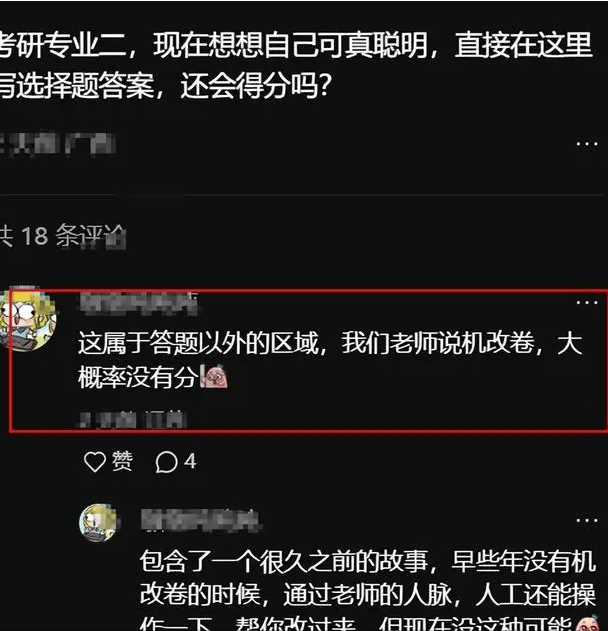Tap the reply text 包含了一个很久之前的故事
Viewport: 608px width, 631px height.
point(284,561)
